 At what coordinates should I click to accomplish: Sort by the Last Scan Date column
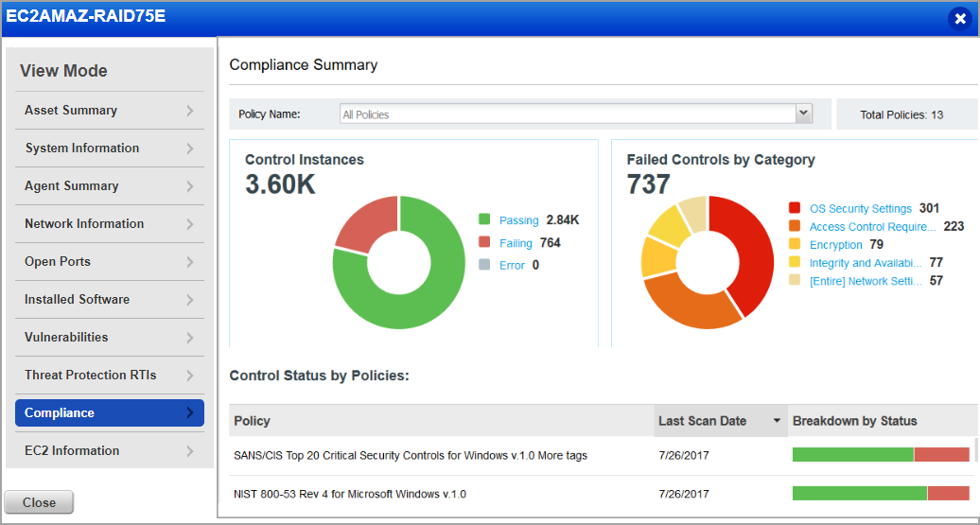(721, 421)
